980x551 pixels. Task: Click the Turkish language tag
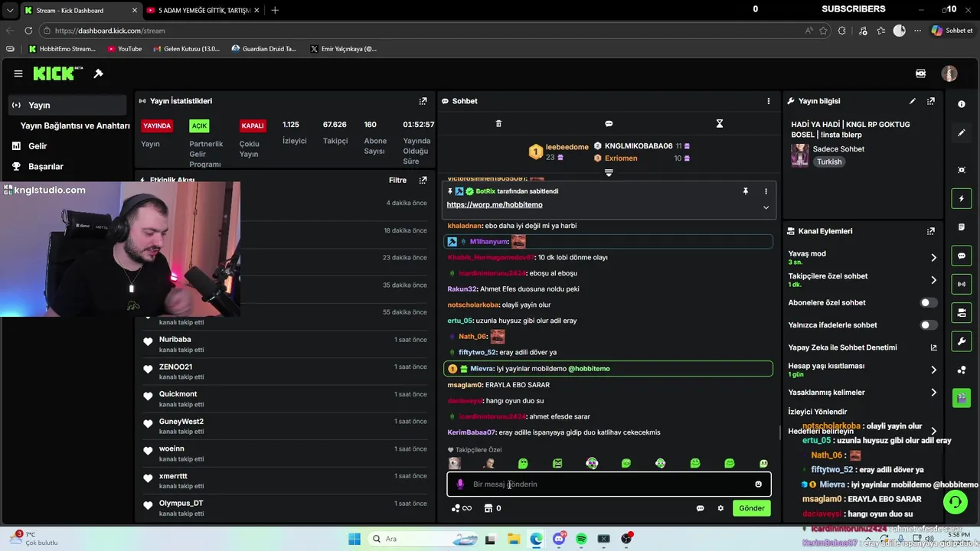[829, 162]
